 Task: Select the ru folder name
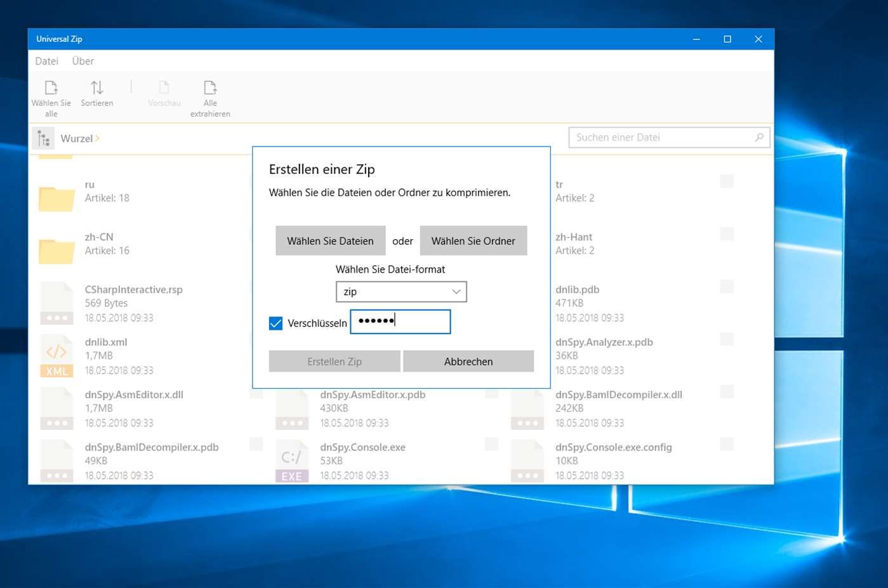pyautogui.click(x=89, y=185)
